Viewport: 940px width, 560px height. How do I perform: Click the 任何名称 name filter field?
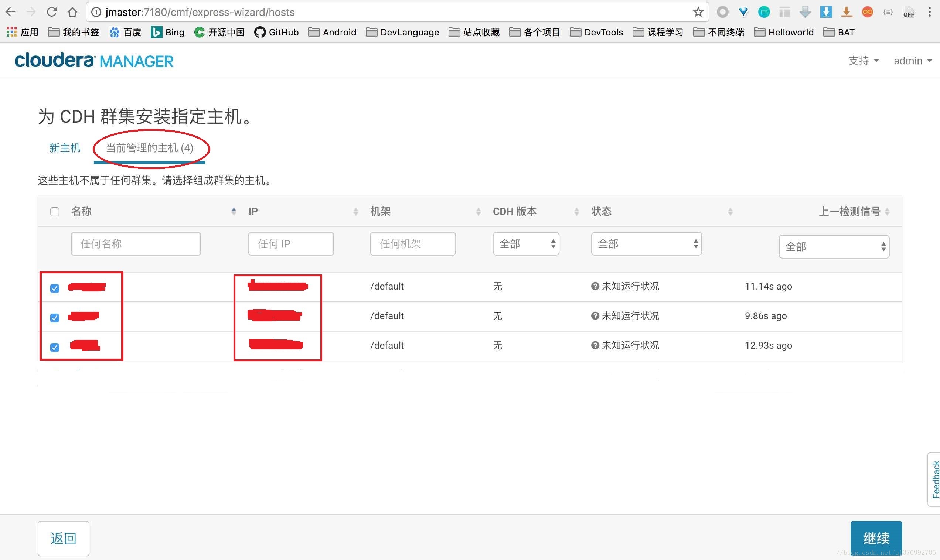click(136, 244)
